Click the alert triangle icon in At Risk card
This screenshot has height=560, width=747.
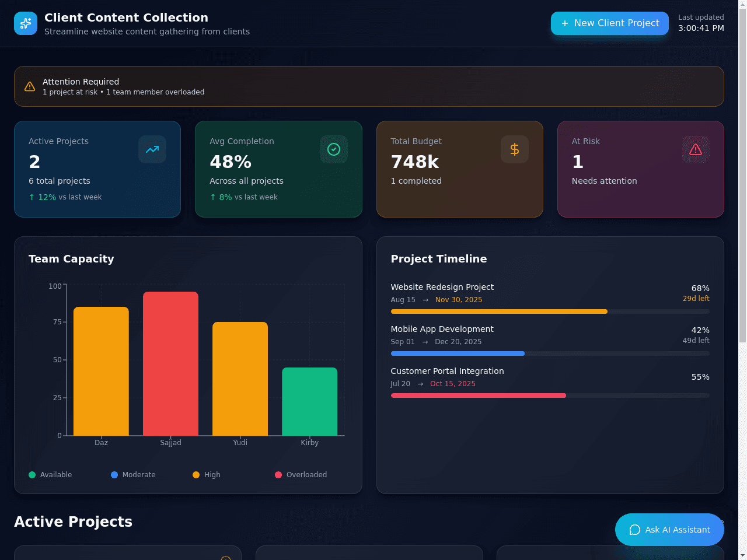point(696,149)
